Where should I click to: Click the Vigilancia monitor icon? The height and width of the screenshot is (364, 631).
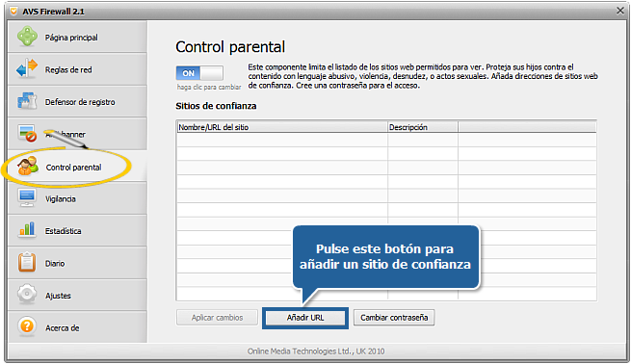(27, 197)
